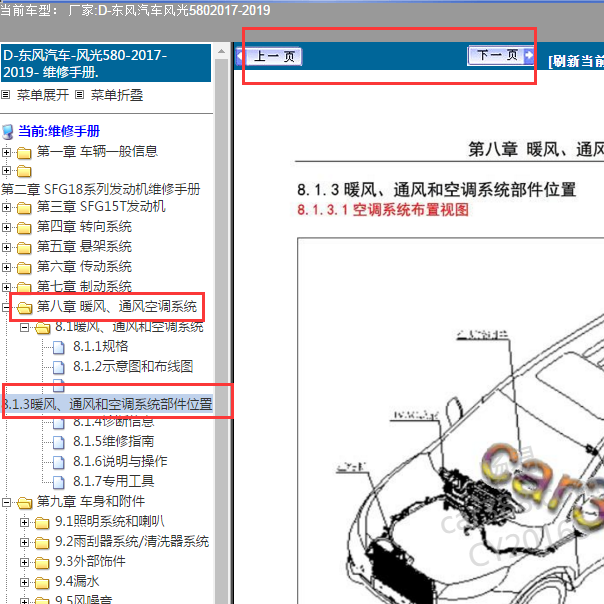Click 菜单展开 to expand all menus
Viewport: 604px width, 604px height.
[44, 96]
